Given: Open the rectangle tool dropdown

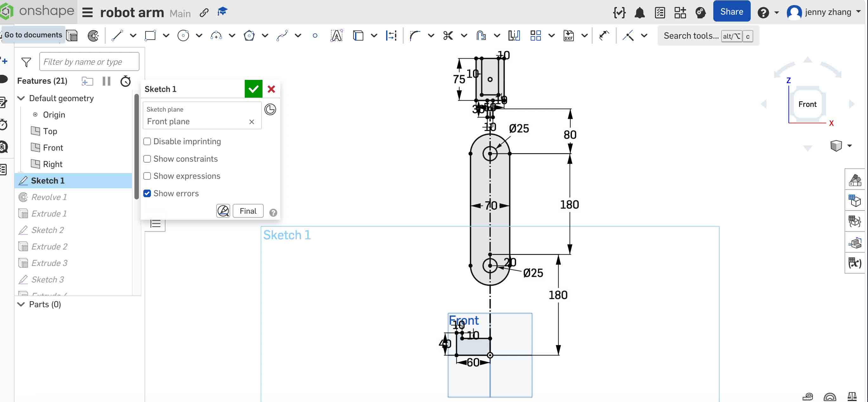Looking at the screenshot, I should (165, 36).
